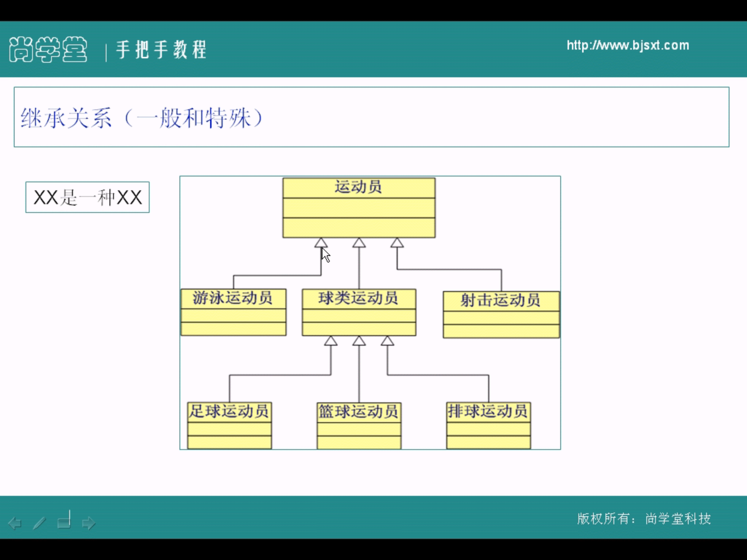Viewport: 747px width, 560px height.
Task: Click the 尚学堂 logo in header
Action: pyautogui.click(x=48, y=49)
